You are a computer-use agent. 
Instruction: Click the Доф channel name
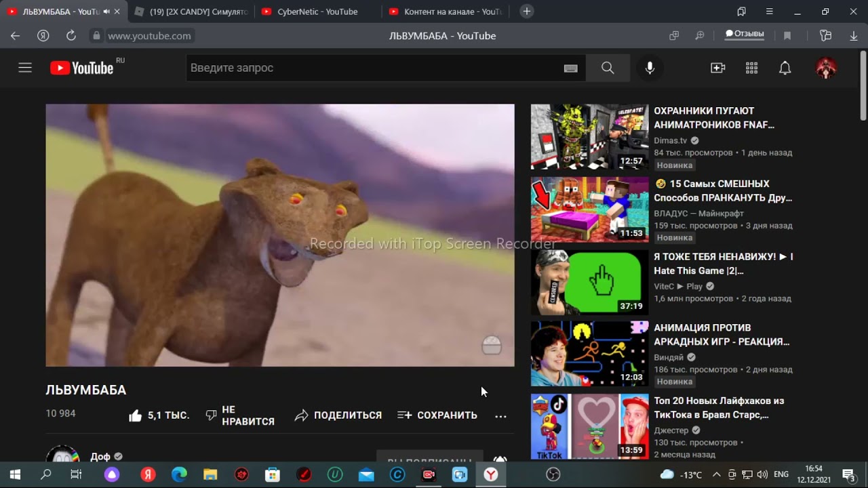[x=100, y=456]
